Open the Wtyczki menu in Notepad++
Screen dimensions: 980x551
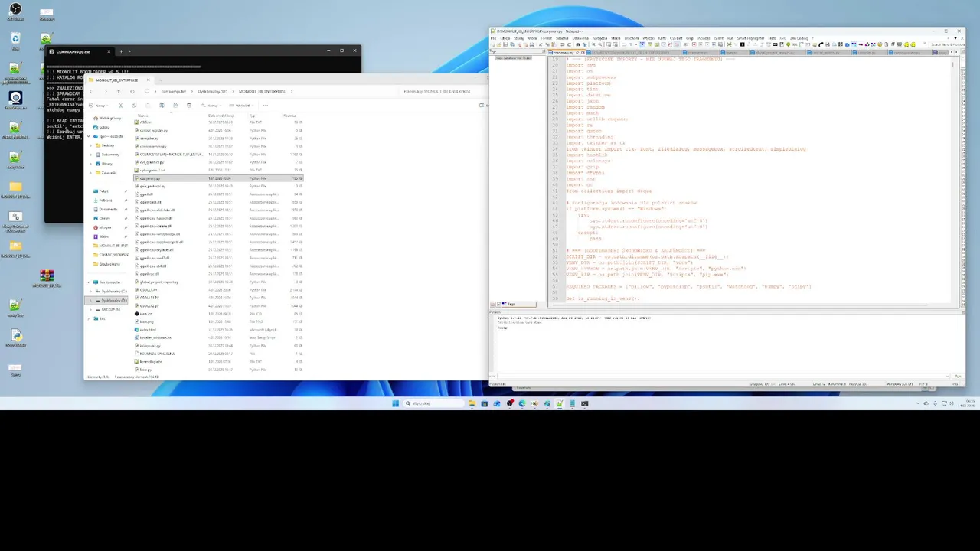[648, 38]
